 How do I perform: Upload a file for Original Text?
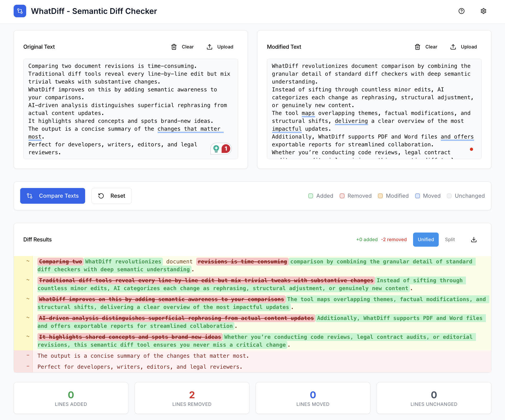point(220,47)
